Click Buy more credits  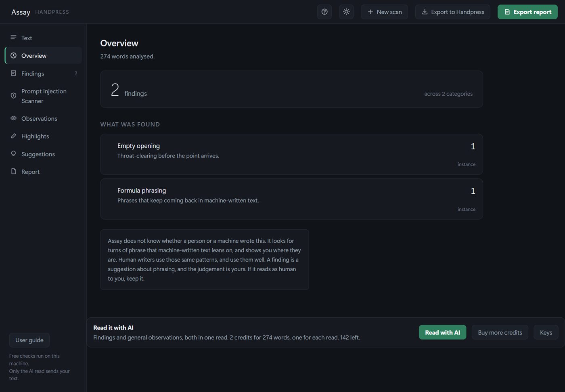tap(500, 332)
